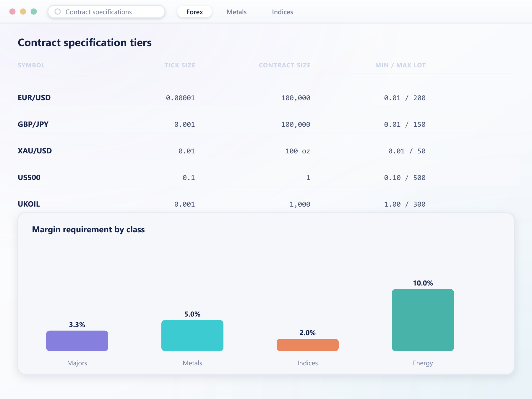
Task: Click the 0.10 / 500 lot value
Action: pyautogui.click(x=405, y=178)
